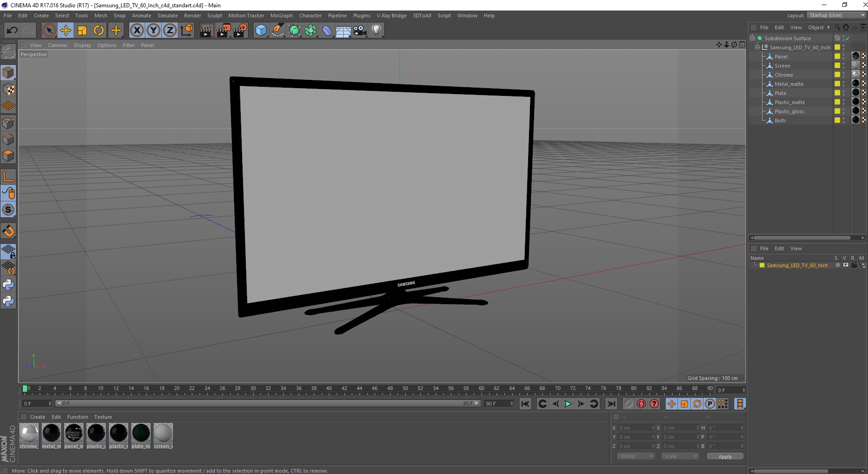The image size is (868, 474).
Task: Toggle layer View visibility for Samsung_LED_TV_60_Inch
Action: 846,265
